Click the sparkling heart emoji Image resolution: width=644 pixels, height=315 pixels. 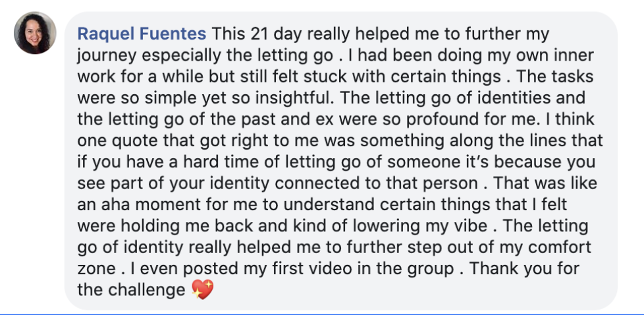coord(203,289)
